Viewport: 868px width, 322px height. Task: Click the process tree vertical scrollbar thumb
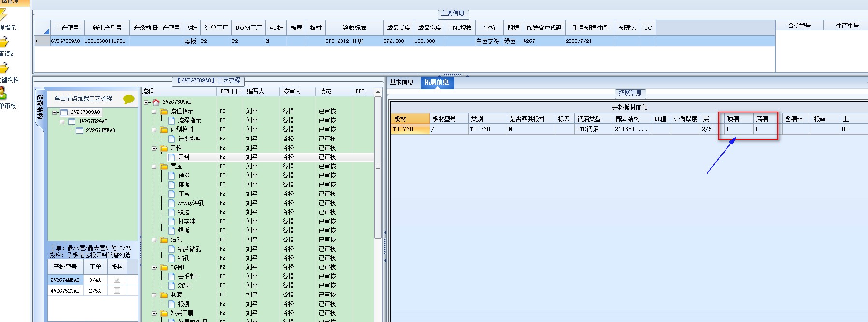click(378, 167)
